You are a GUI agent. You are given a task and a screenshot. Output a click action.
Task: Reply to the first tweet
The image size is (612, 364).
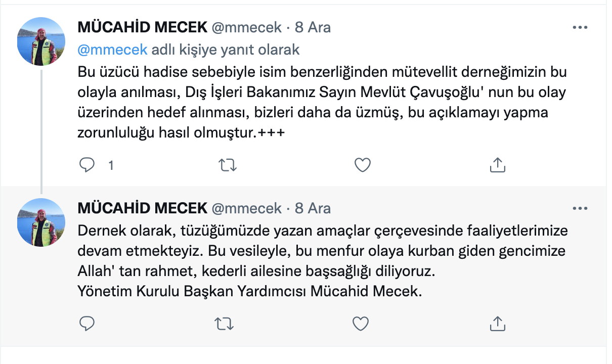click(88, 165)
